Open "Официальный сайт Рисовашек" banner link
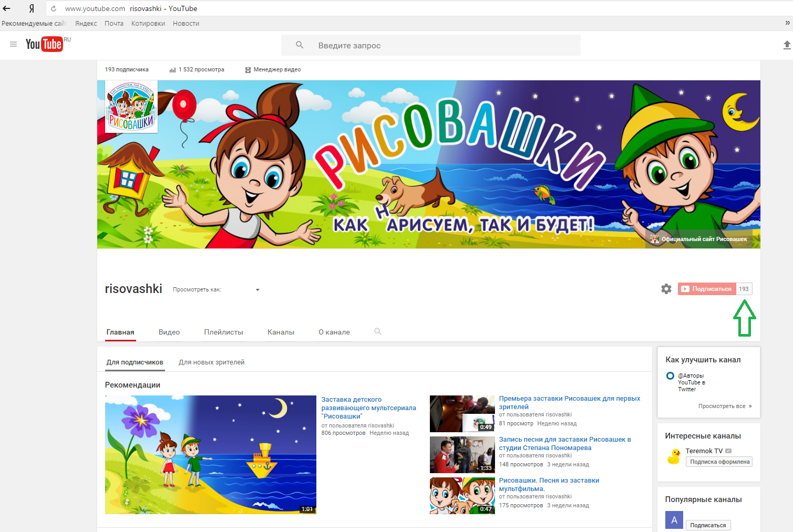The height and width of the screenshot is (532, 793). tap(699, 239)
